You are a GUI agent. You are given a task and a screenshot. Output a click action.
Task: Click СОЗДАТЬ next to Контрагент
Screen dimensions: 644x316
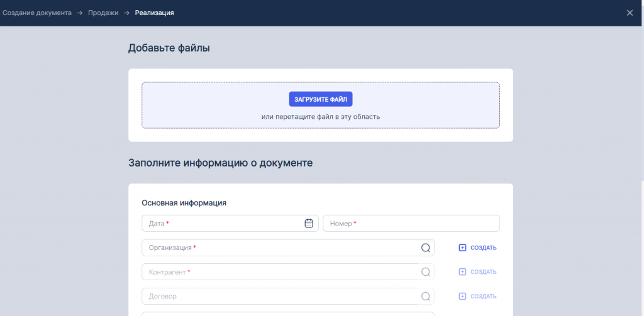click(x=484, y=272)
